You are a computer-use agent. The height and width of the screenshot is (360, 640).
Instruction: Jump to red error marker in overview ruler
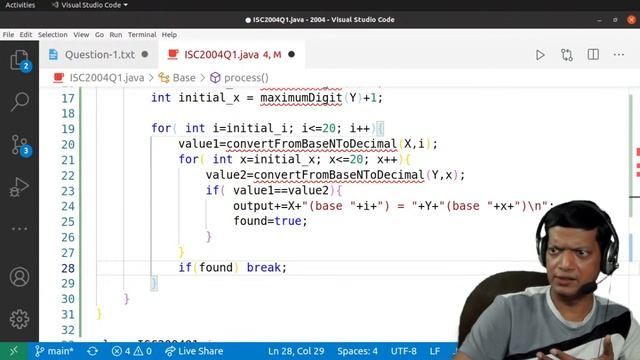(x=638, y=152)
